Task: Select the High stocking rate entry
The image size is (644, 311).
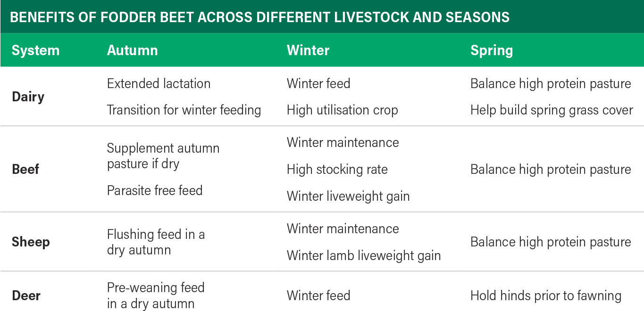Action: [x=337, y=169]
